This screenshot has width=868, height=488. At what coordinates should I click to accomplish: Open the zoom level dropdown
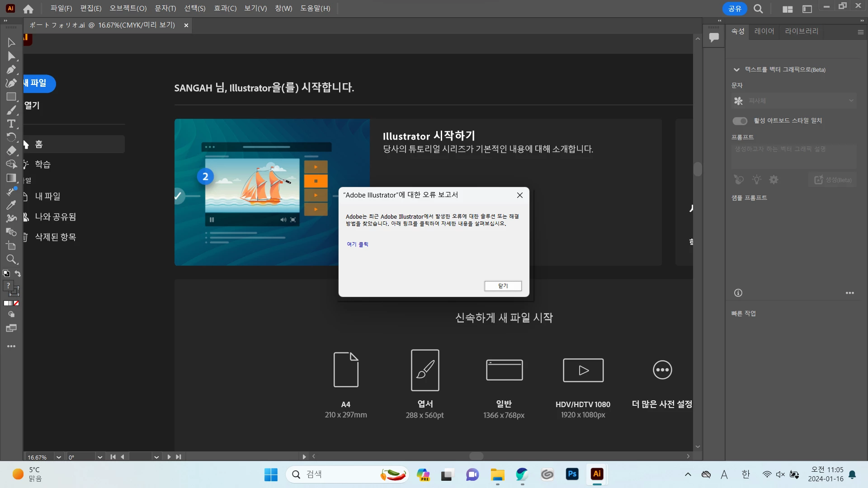[x=58, y=457]
